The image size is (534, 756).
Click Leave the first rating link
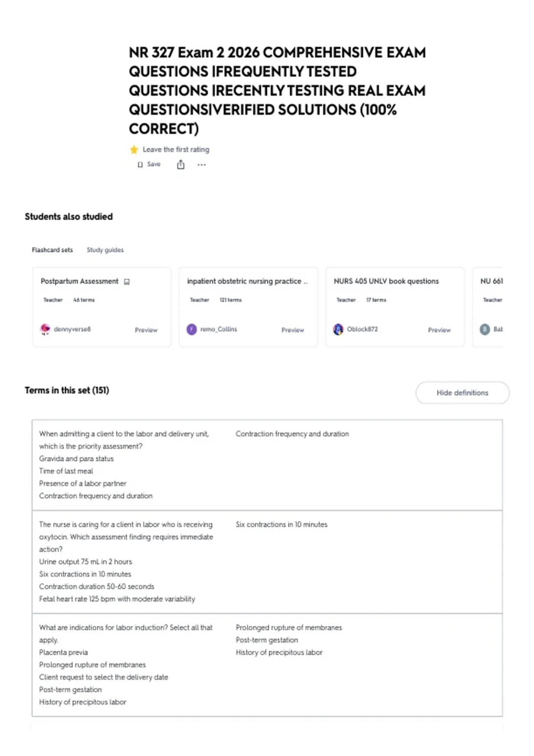coord(176,149)
